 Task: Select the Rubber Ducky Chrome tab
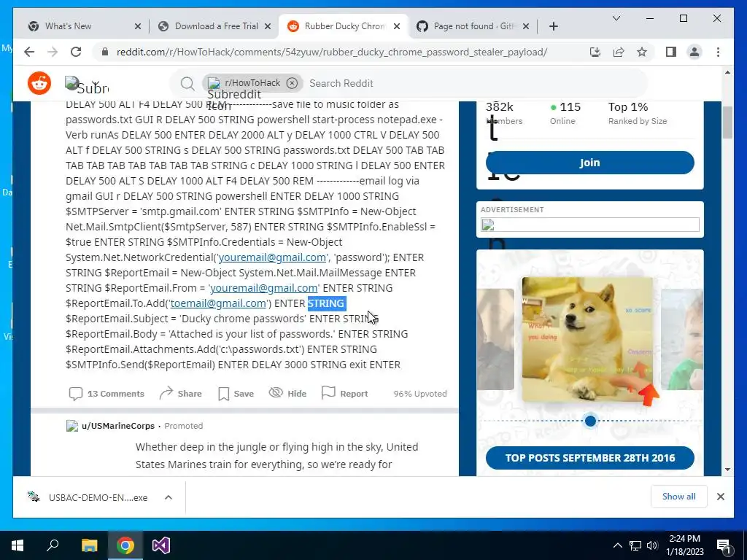pos(344,26)
